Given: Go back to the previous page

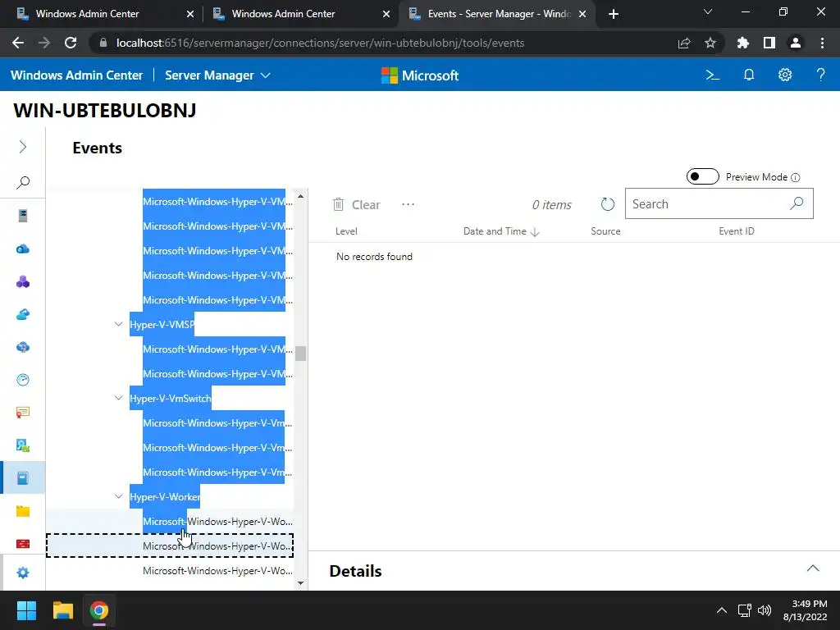Looking at the screenshot, I should click(18, 43).
